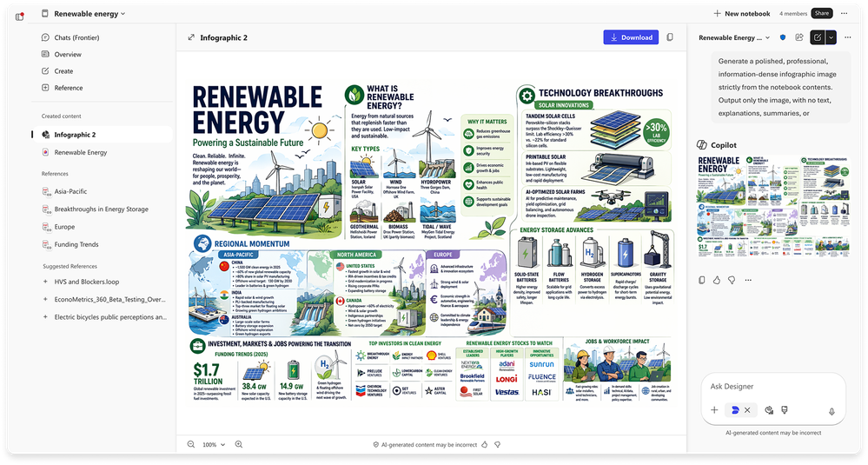Click the 4 members label
The width and height of the screenshot is (868, 465).
click(x=793, y=13)
